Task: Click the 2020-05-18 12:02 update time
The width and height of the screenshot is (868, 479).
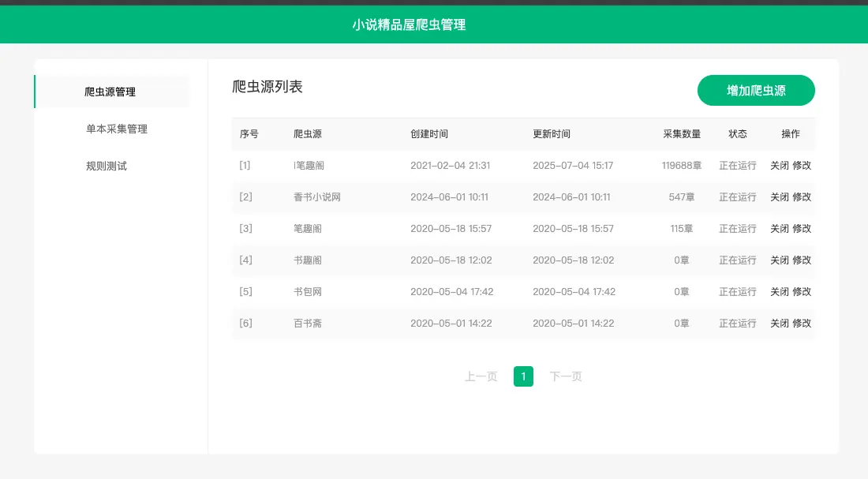Action: click(x=574, y=260)
